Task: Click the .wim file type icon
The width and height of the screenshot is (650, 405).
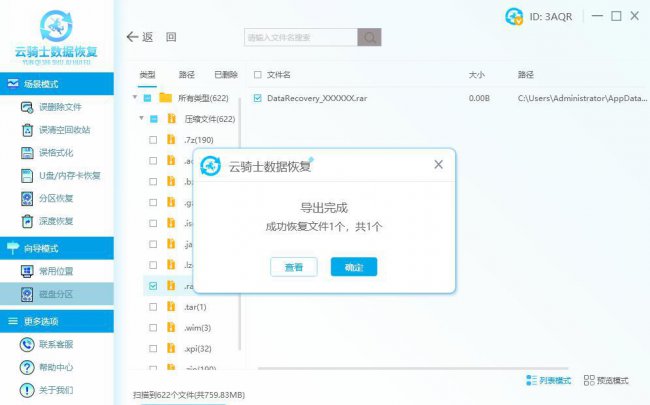Action: tap(171, 327)
